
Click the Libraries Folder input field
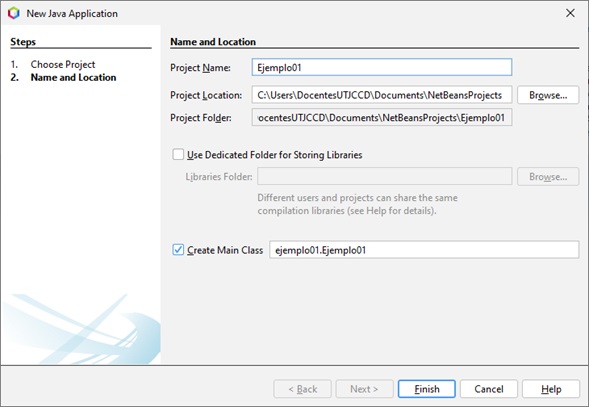click(x=385, y=176)
